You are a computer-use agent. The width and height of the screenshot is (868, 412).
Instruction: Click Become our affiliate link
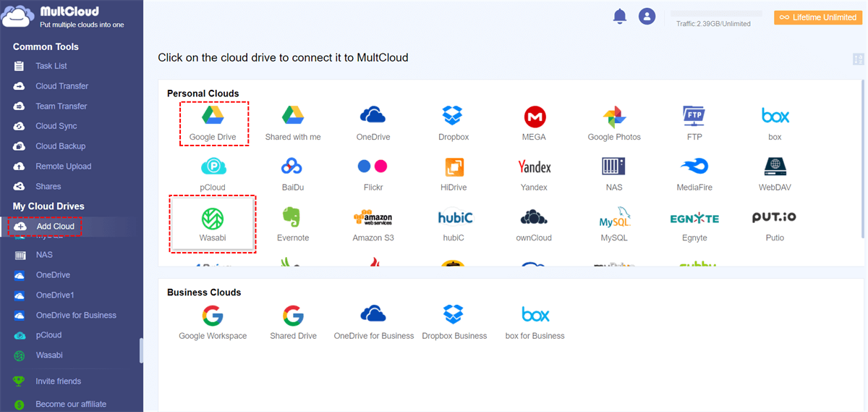pos(71,405)
